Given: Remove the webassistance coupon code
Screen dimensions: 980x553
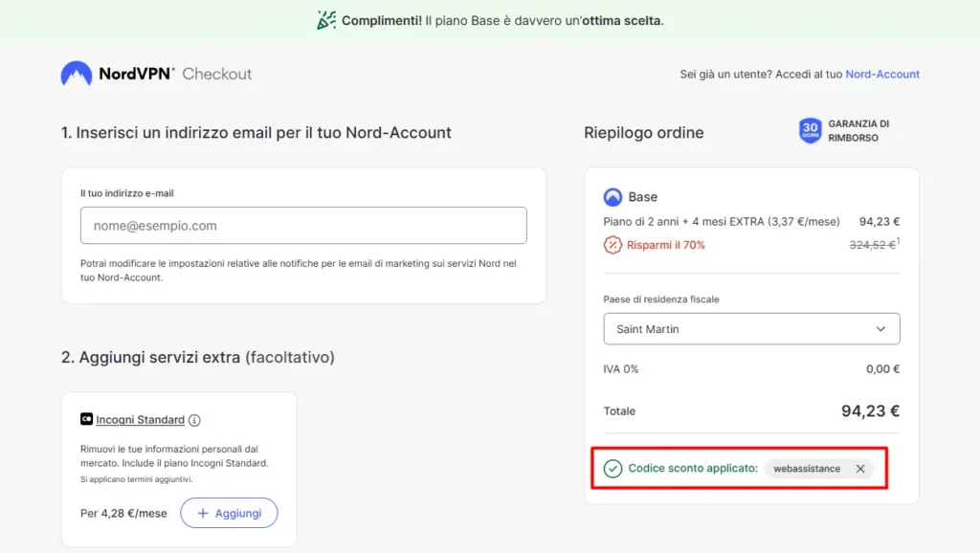Looking at the screenshot, I should pyautogui.click(x=860, y=469).
